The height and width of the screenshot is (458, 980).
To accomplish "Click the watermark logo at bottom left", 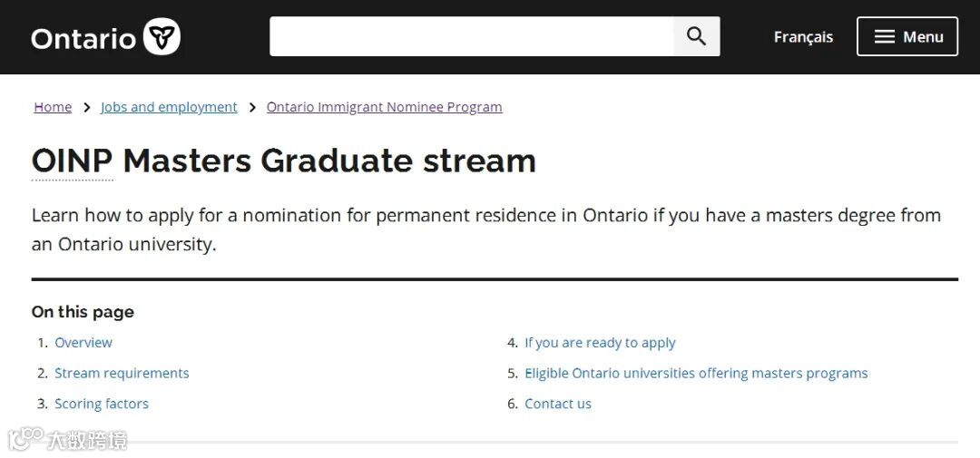I will (25, 439).
